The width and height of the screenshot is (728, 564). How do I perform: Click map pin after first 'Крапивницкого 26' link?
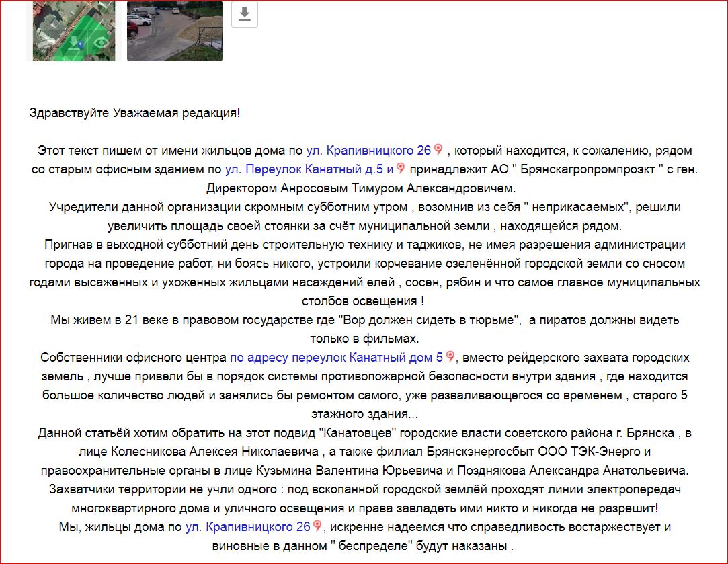438,150
